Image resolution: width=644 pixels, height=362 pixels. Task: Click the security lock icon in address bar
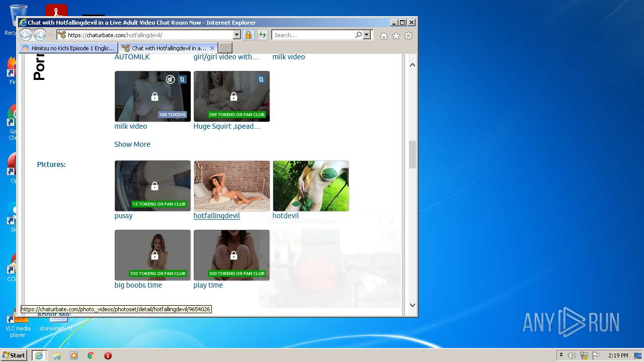point(248,35)
